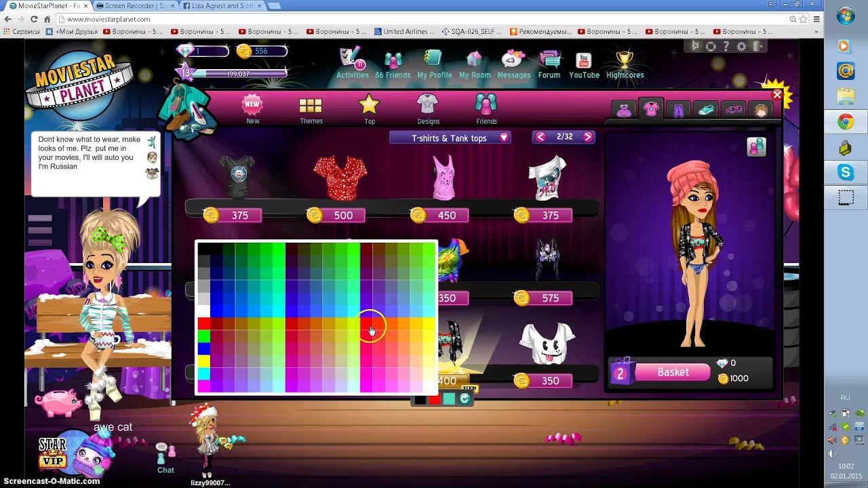This screenshot has width=868, height=488.
Task: Pick the black color swatch below palette
Action: point(420,399)
